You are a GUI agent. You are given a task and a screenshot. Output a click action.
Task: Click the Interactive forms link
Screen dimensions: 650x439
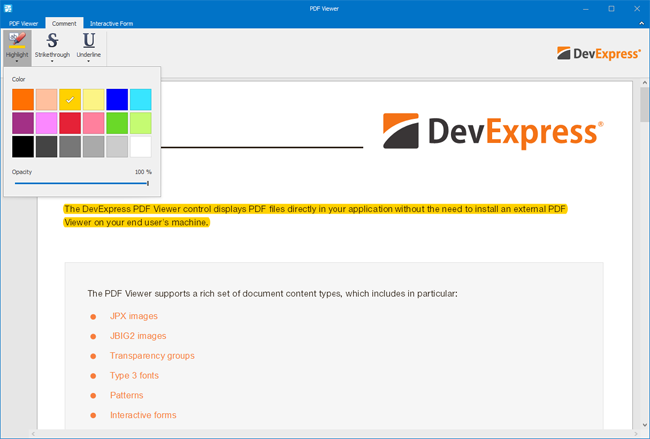click(143, 415)
